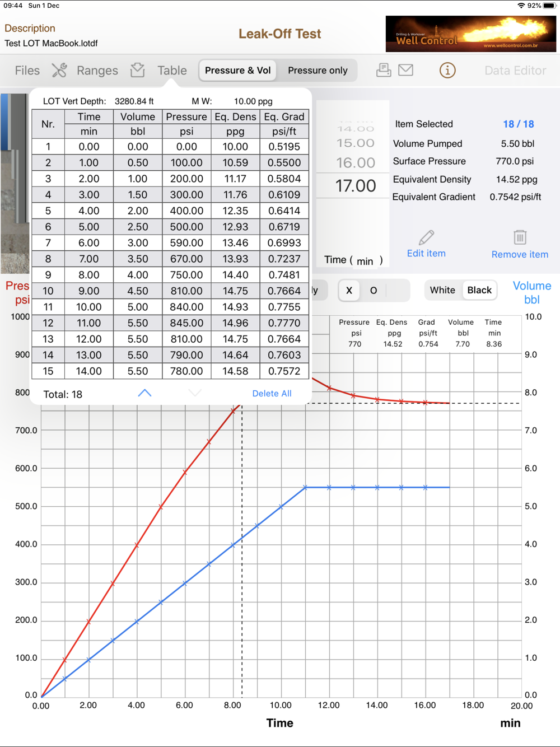Tap the 14.96 Eq. Dens cell
560x747 pixels.
235,323
